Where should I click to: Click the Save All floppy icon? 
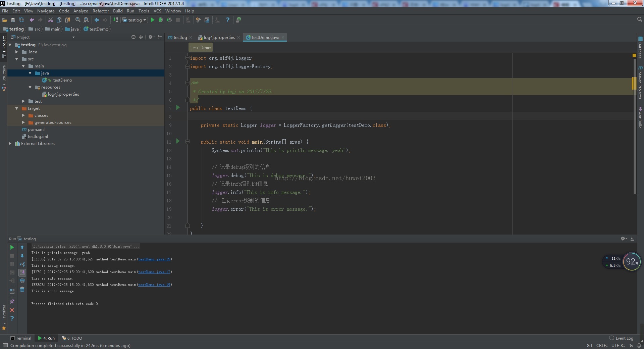coord(13,20)
